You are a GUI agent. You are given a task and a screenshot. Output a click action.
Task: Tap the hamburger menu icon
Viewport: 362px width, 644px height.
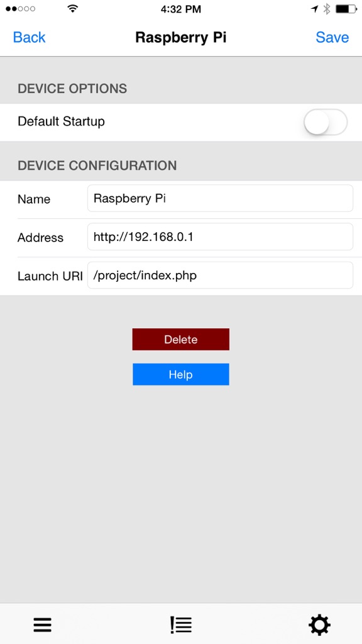click(42, 625)
